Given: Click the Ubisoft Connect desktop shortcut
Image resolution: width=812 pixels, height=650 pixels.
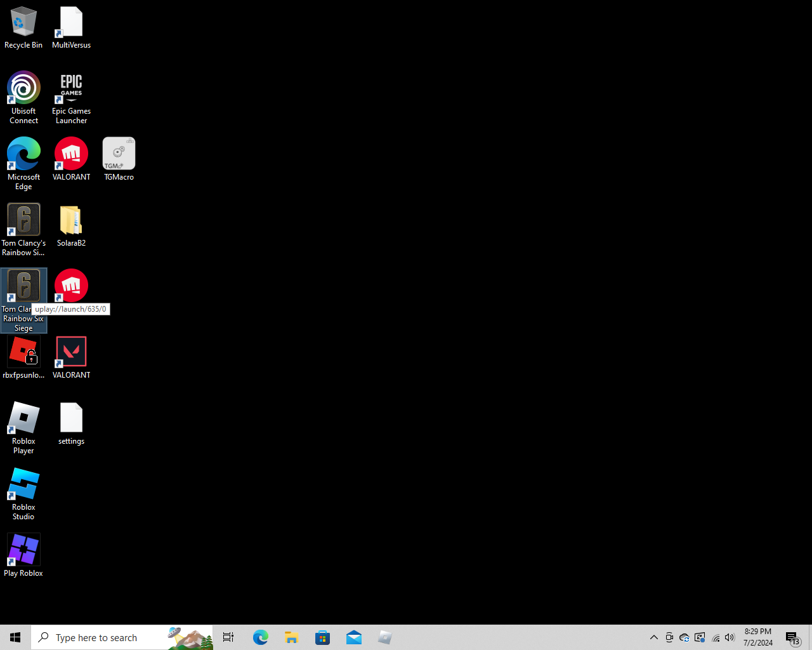Looking at the screenshot, I should (x=23, y=98).
